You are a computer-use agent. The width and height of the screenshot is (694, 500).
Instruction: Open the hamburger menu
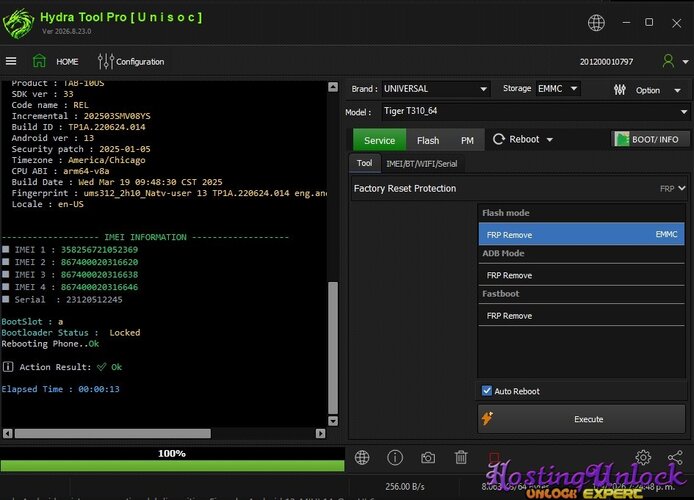tap(11, 61)
